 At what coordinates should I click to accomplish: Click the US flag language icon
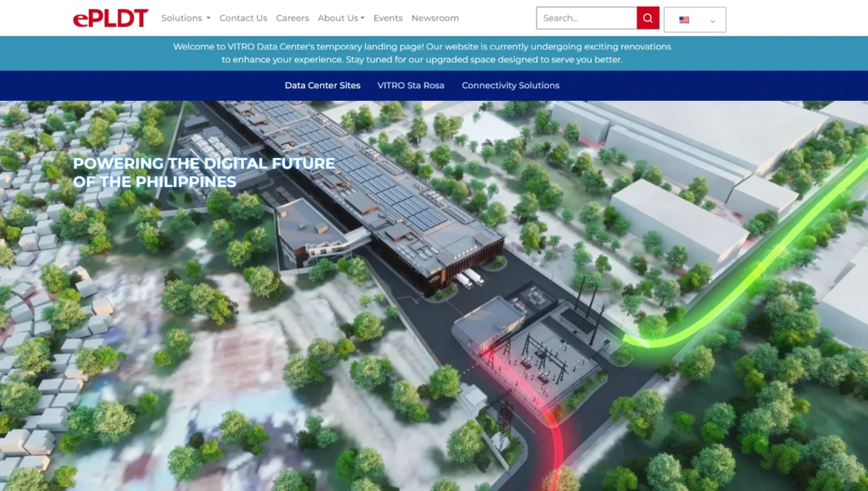click(684, 20)
